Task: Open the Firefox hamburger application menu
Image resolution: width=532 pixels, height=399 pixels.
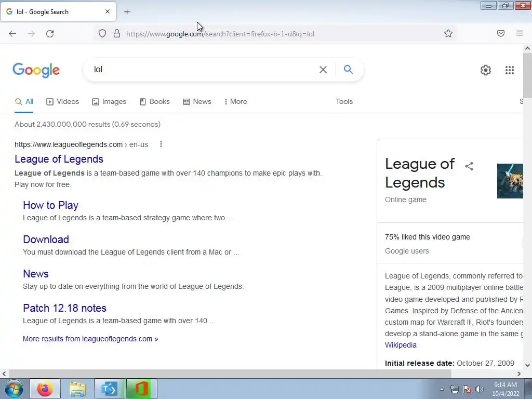Action: point(520,33)
